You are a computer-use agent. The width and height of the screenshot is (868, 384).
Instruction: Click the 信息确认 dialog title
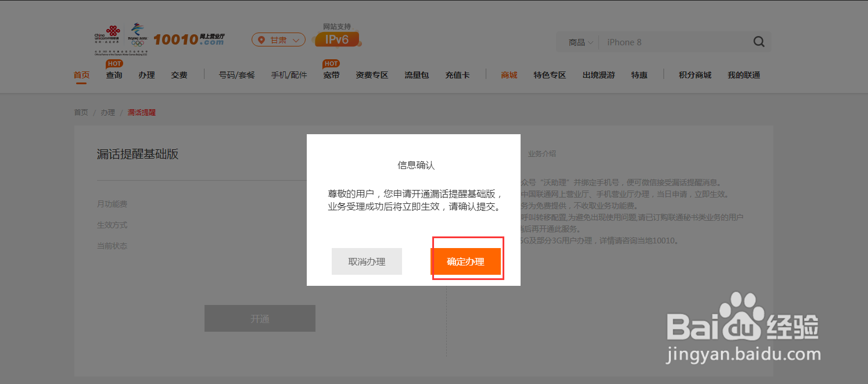(x=416, y=166)
